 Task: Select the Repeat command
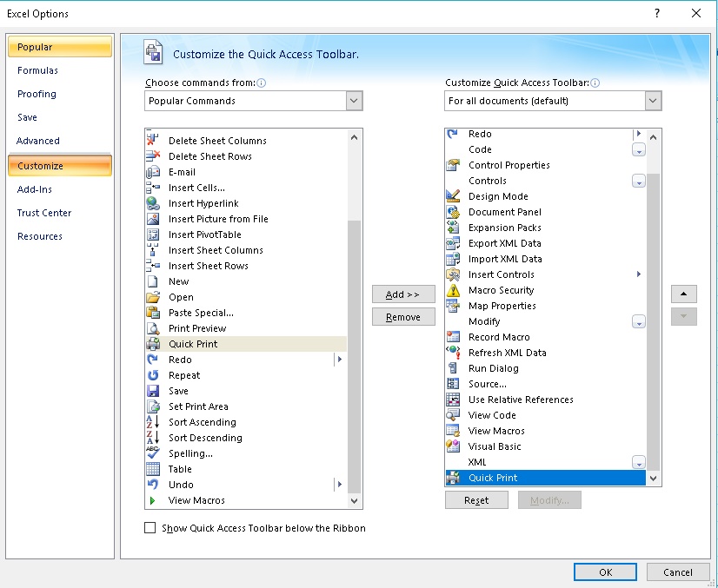tap(246, 375)
